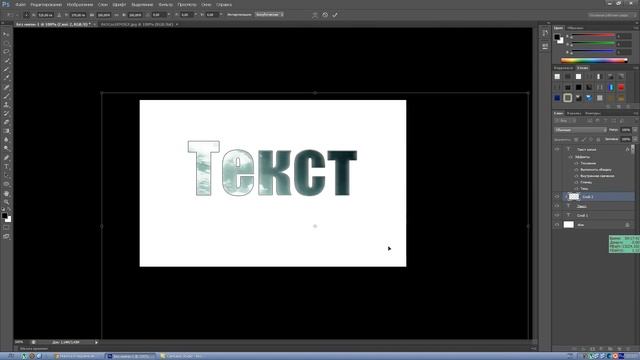Click the foreground color swatch in toolbar
640x360 pixels.
4,215
